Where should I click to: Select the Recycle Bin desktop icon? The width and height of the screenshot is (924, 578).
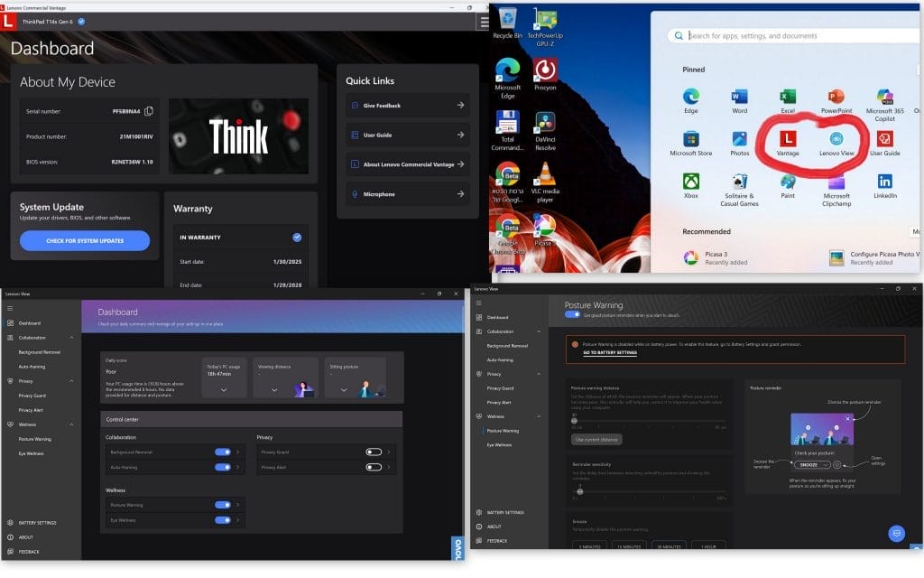507,23
